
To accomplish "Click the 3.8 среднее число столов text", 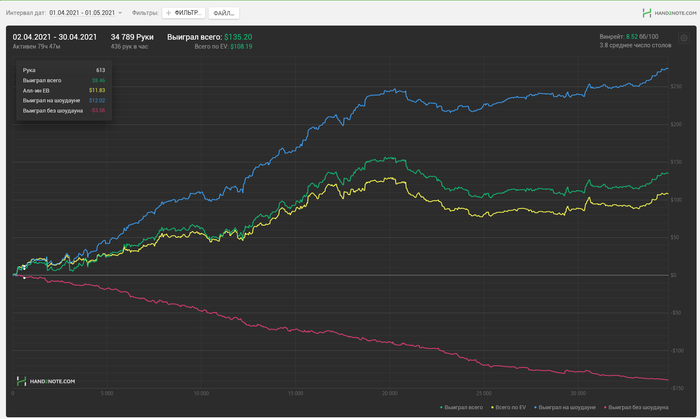I will click(x=635, y=45).
